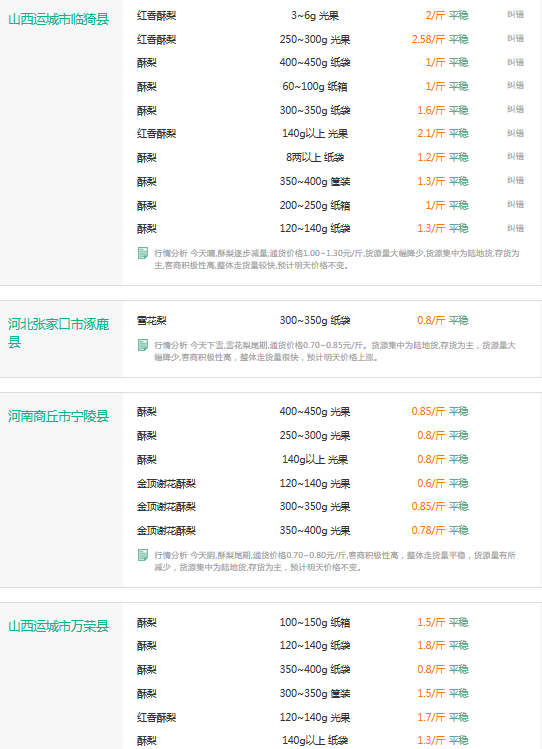Click 纠错 beside 酥梨 120~140g 纸袋 at 1.3/斤
This screenshot has height=749, width=542.
(515, 228)
